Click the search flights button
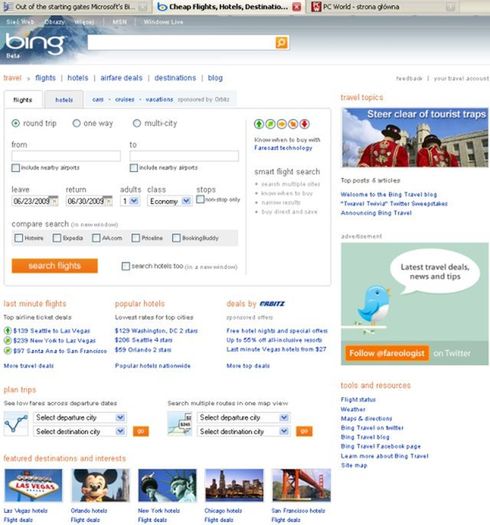490x525 pixels. [x=55, y=266]
